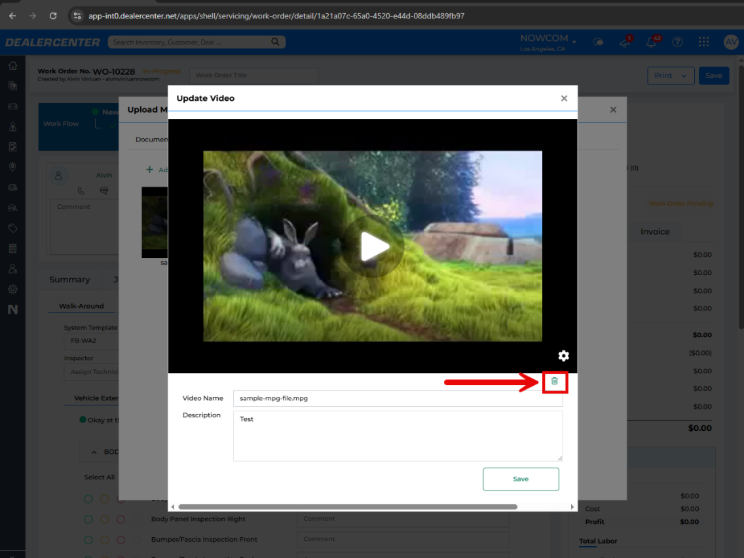The height and width of the screenshot is (558, 744).
Task: Play the sample video
Action: [374, 247]
